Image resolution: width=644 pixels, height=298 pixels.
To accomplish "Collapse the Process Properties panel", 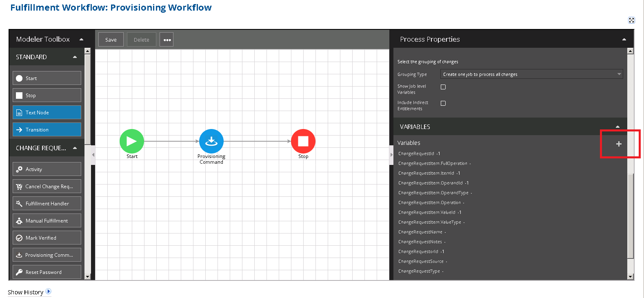I will [x=624, y=40].
